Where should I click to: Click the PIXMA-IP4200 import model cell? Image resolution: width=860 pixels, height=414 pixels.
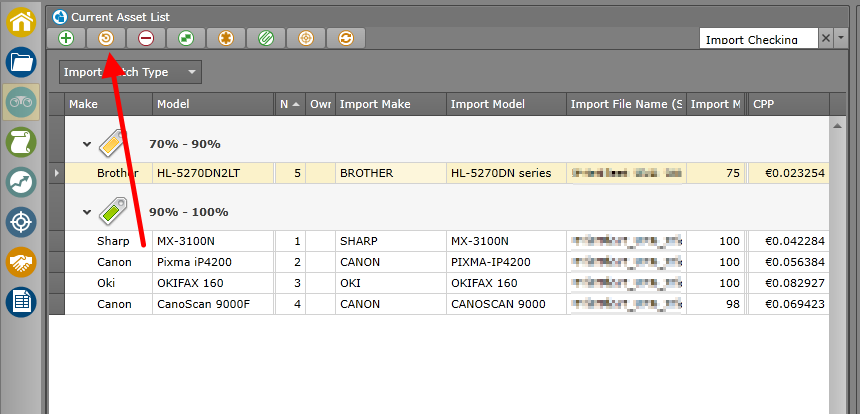(506, 262)
